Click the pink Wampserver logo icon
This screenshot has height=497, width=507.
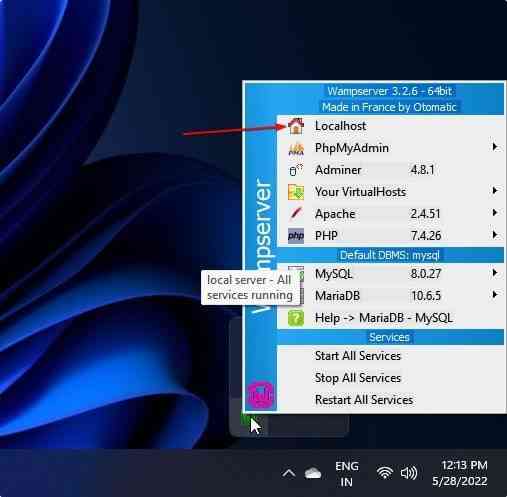(x=261, y=395)
